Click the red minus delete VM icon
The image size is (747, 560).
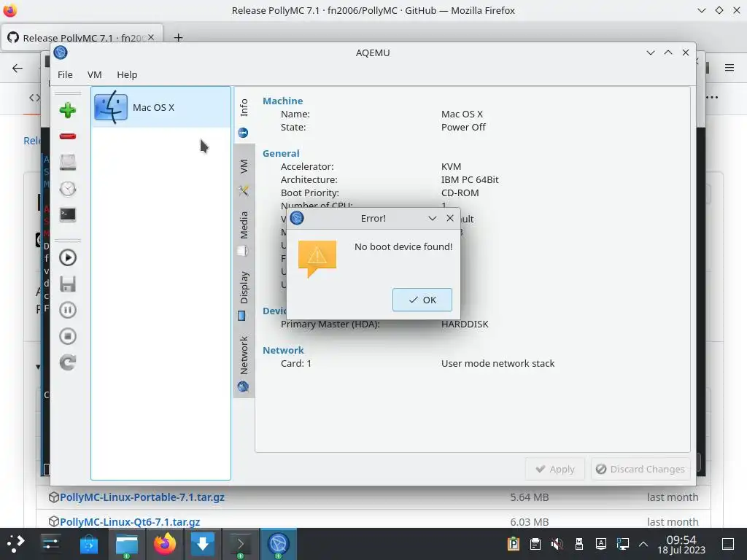pyautogui.click(x=68, y=136)
